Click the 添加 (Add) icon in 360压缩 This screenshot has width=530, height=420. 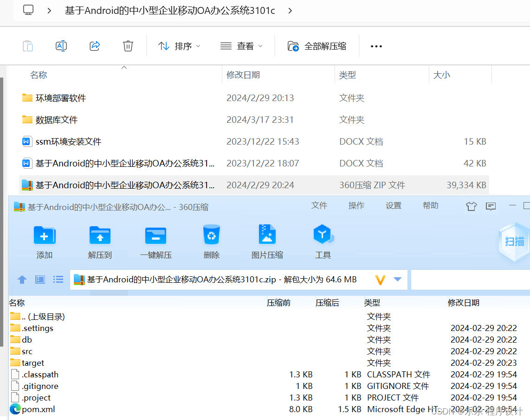tap(44, 235)
